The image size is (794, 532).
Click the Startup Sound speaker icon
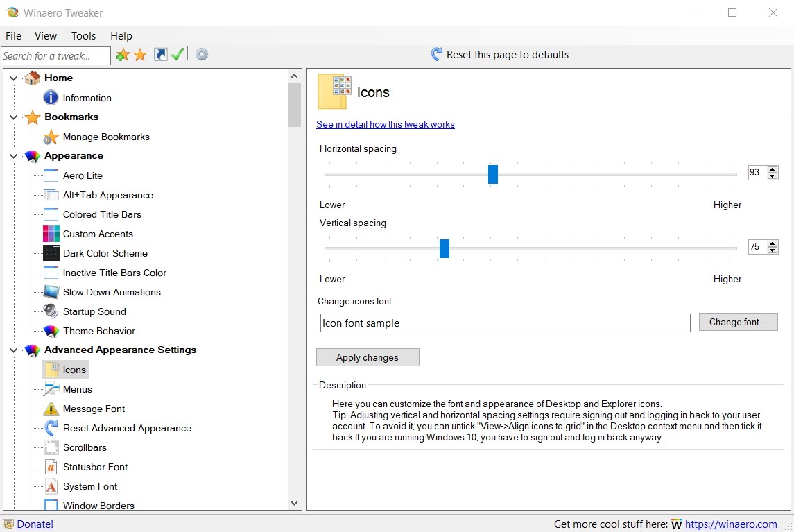click(x=51, y=311)
